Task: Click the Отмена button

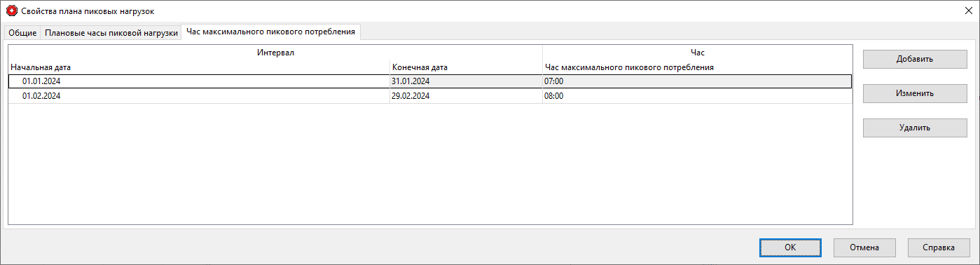Action: (864, 247)
